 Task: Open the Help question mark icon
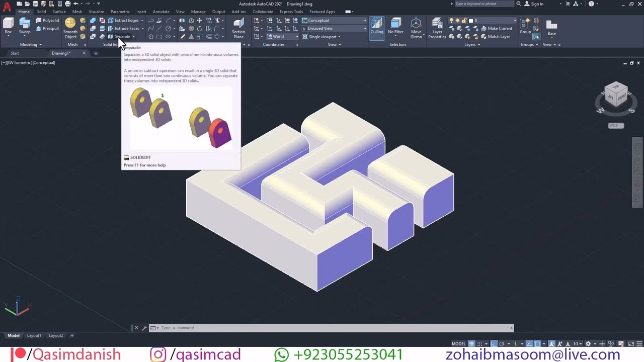coord(591,4)
